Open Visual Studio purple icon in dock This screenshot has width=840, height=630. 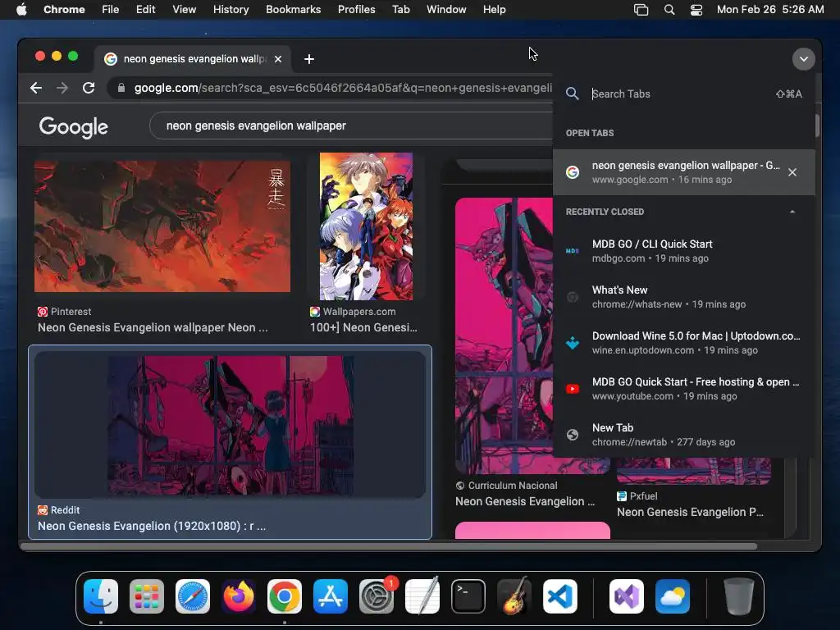point(627,596)
